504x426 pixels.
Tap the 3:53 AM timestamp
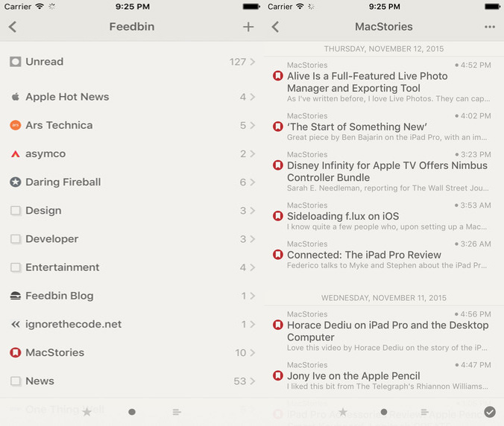pos(476,205)
